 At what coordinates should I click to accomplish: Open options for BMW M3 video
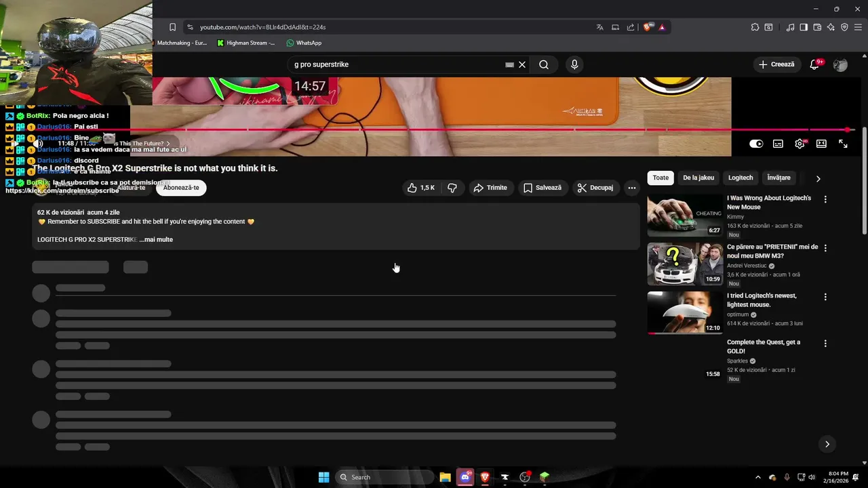(825, 248)
